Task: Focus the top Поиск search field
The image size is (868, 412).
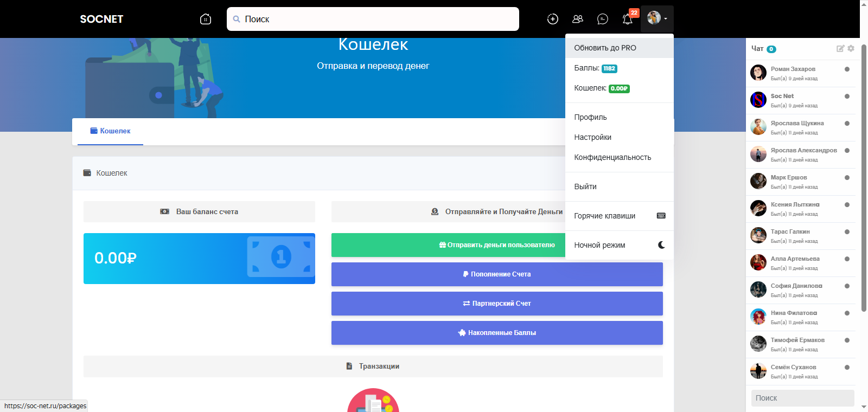Action: [x=373, y=19]
